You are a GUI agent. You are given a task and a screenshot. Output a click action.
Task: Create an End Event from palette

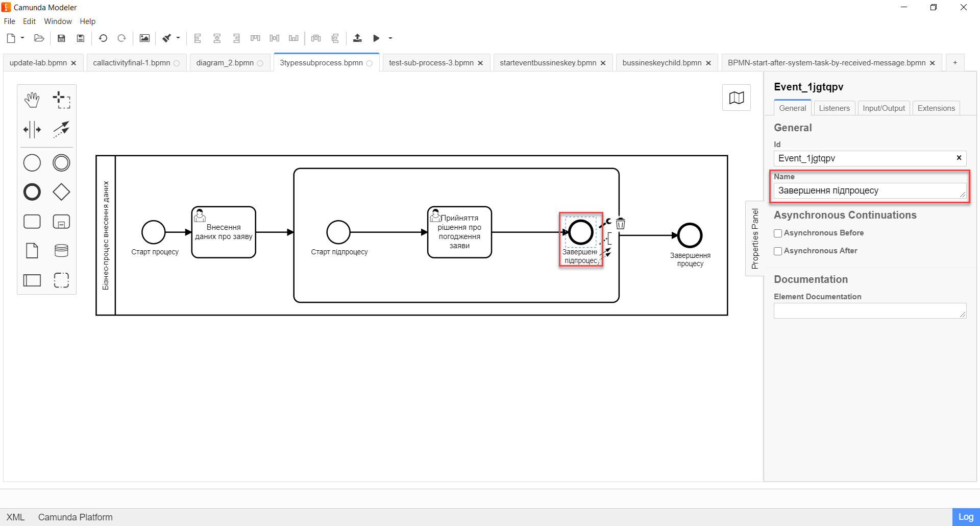(32, 192)
